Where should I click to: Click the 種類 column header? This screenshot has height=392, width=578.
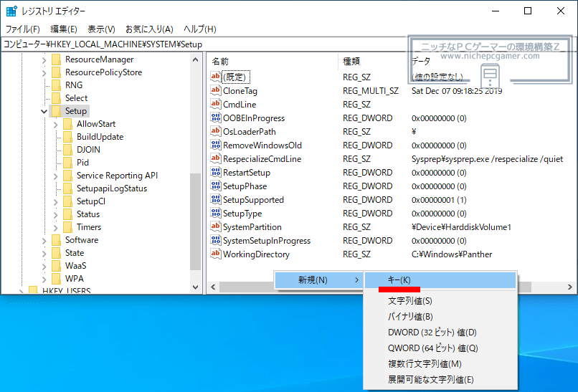(x=372, y=61)
